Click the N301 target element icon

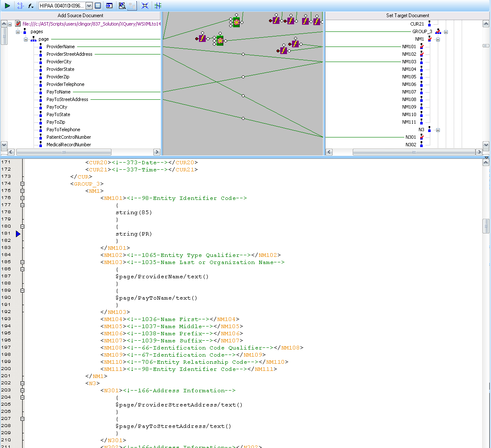tap(421, 137)
